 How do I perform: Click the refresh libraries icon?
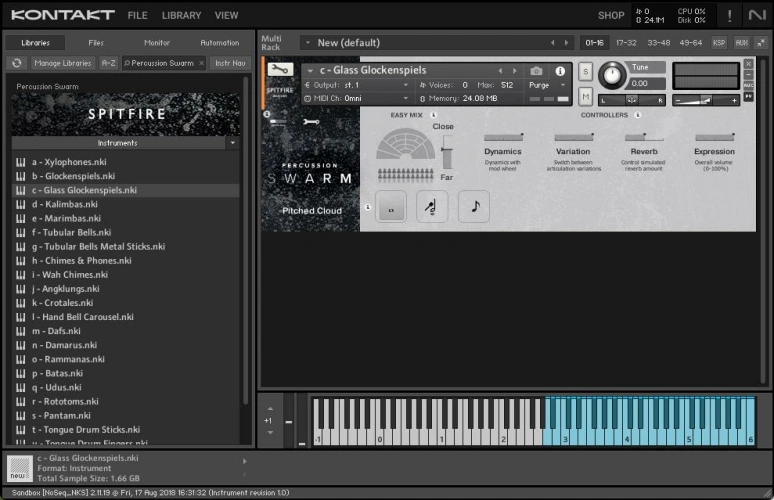tap(16, 63)
